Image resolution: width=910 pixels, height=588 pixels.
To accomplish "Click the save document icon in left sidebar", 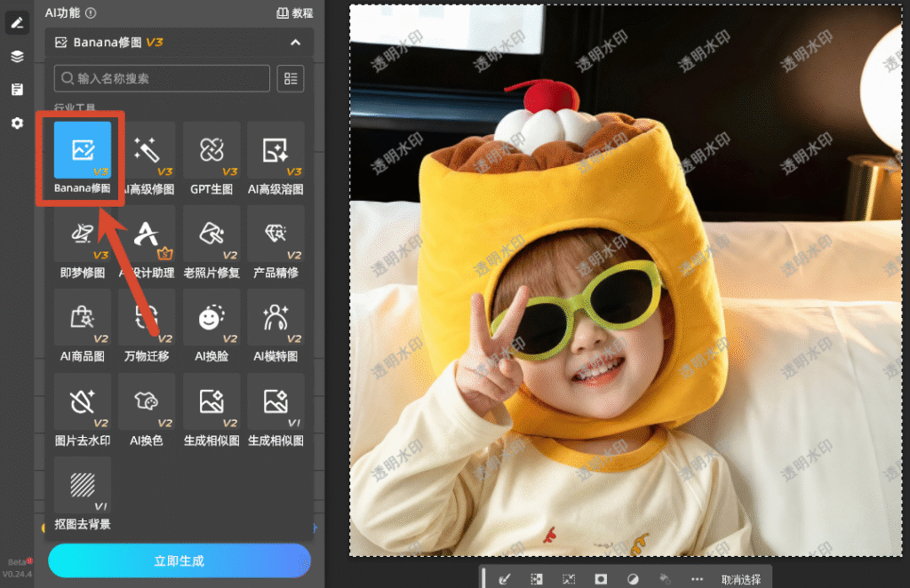I will pyautogui.click(x=18, y=90).
